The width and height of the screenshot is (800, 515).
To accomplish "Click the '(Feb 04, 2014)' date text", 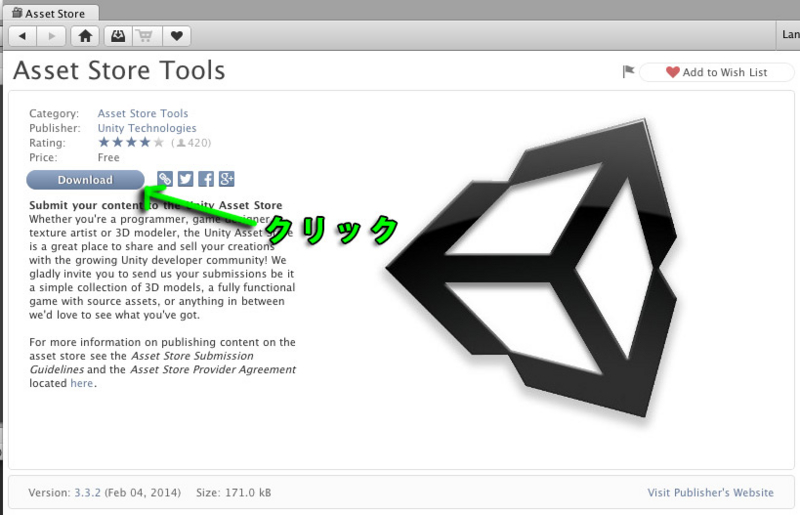I will 143,493.
